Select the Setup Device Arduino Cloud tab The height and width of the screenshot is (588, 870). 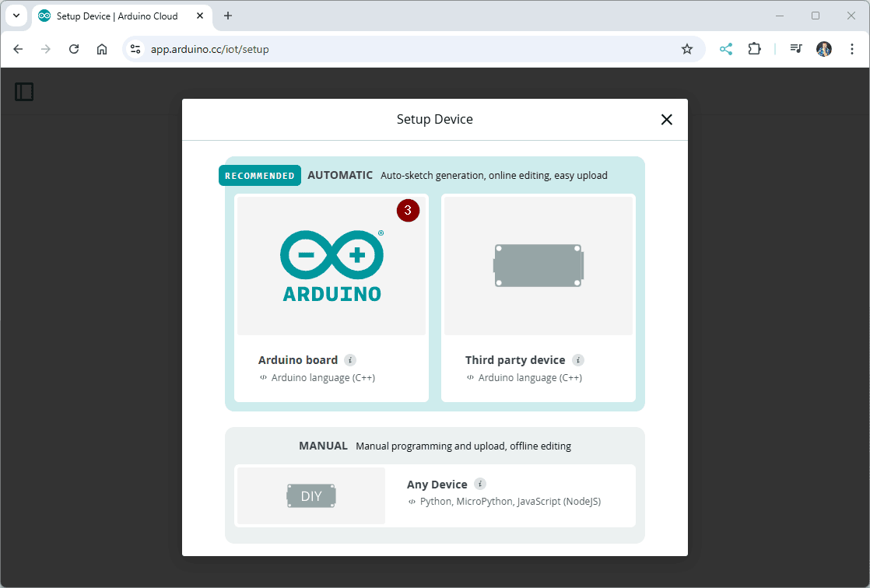117,16
